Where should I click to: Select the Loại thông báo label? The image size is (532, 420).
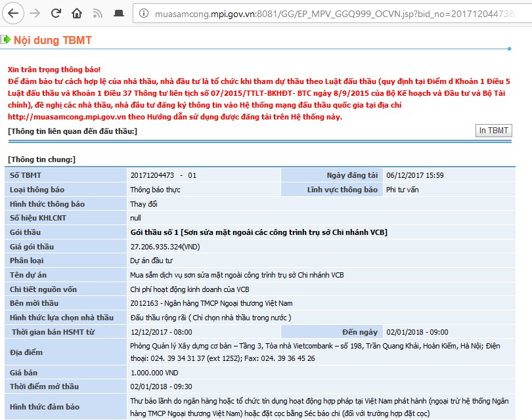coord(37,190)
